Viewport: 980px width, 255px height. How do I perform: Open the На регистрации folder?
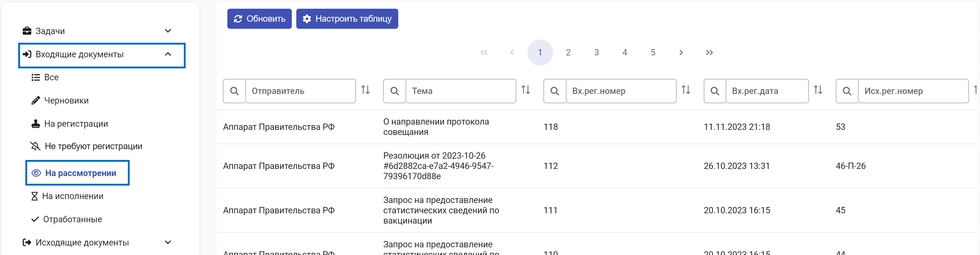click(x=76, y=124)
